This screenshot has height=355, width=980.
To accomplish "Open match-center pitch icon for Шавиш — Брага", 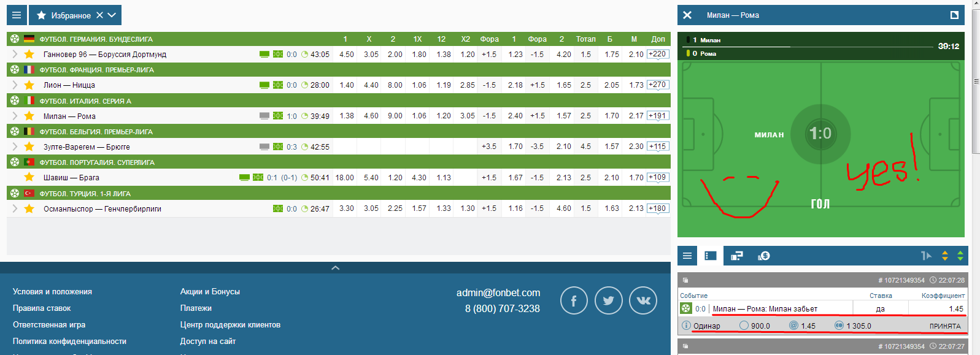I will (258, 177).
